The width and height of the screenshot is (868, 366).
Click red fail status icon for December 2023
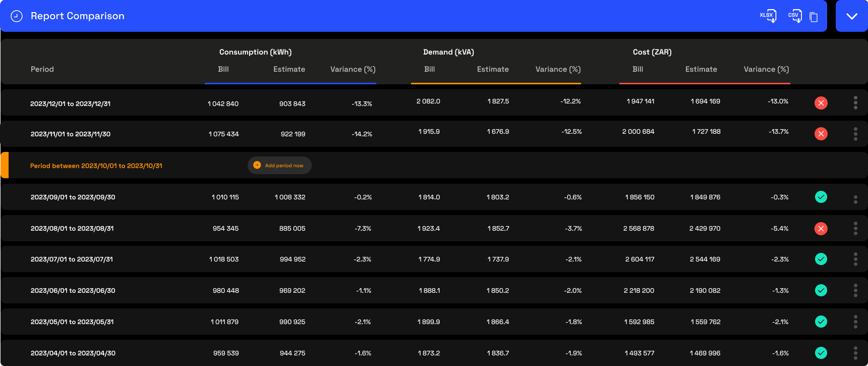(x=821, y=103)
